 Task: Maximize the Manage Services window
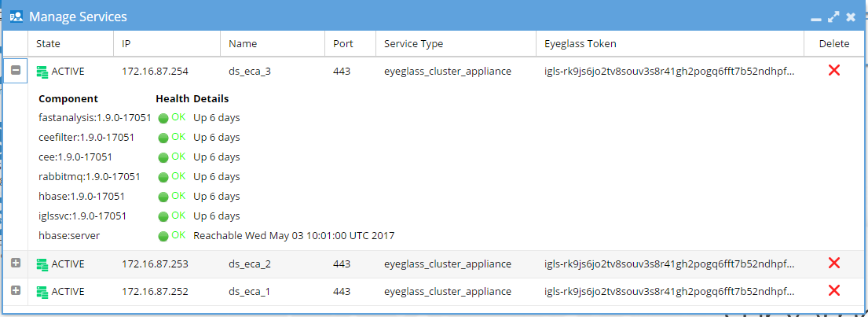click(833, 17)
